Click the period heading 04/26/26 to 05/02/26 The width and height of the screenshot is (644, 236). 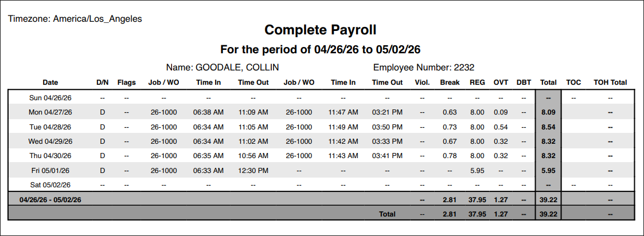click(x=321, y=50)
